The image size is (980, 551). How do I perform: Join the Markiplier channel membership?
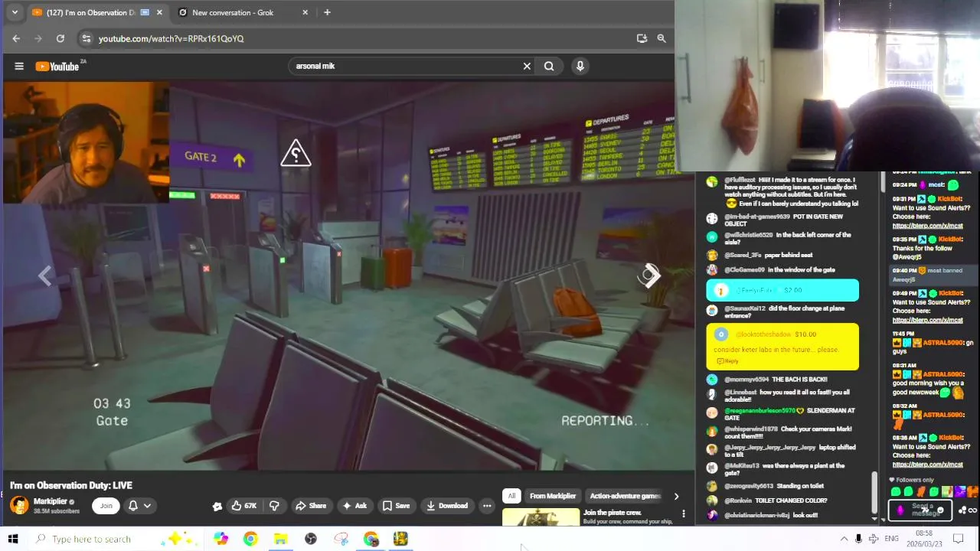[106, 505]
